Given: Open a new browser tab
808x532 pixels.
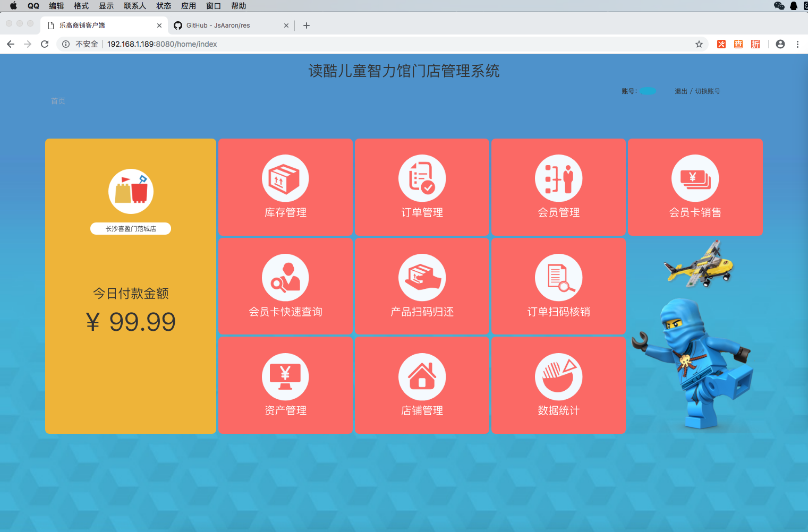Looking at the screenshot, I should coord(307,25).
